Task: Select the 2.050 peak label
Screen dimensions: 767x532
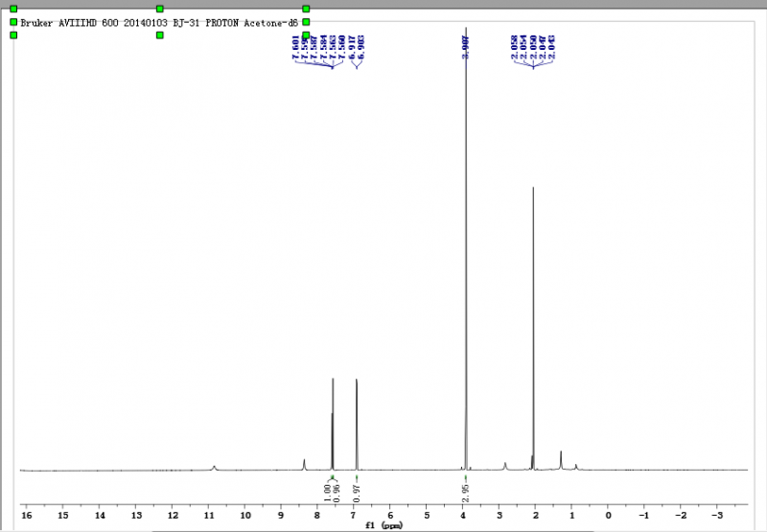Action: click(533, 47)
